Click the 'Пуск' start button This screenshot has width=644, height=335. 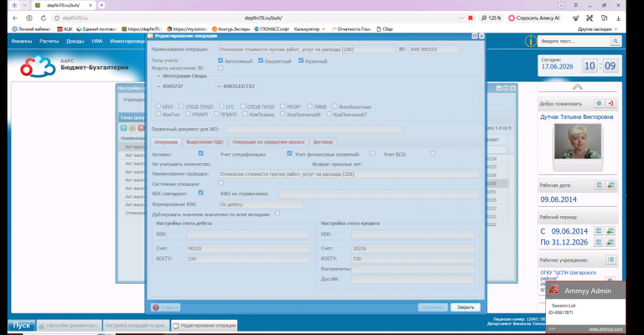tap(21, 325)
